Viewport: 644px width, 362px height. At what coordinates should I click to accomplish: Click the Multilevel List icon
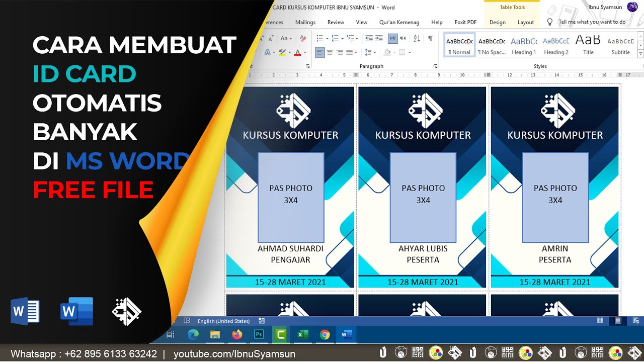click(351, 38)
